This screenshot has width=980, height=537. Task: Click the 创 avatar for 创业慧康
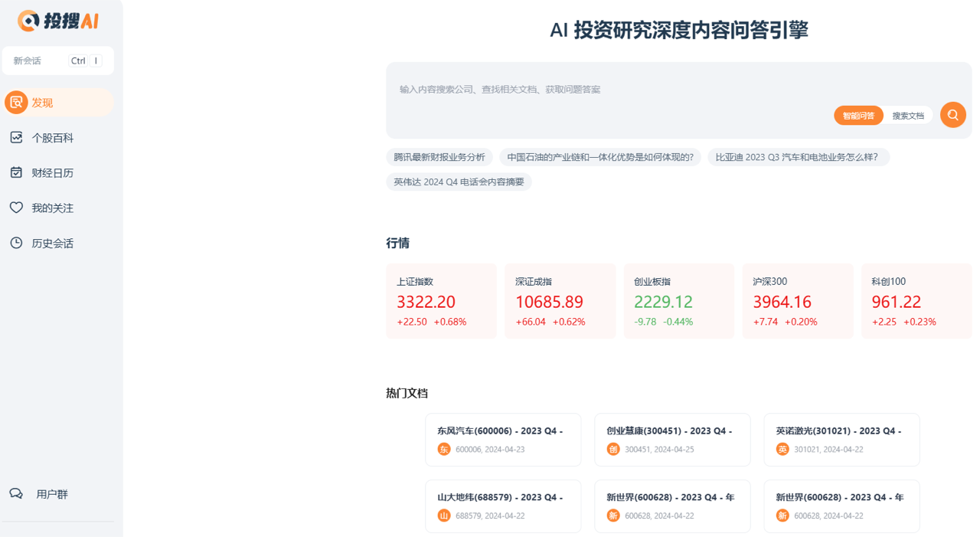(613, 449)
